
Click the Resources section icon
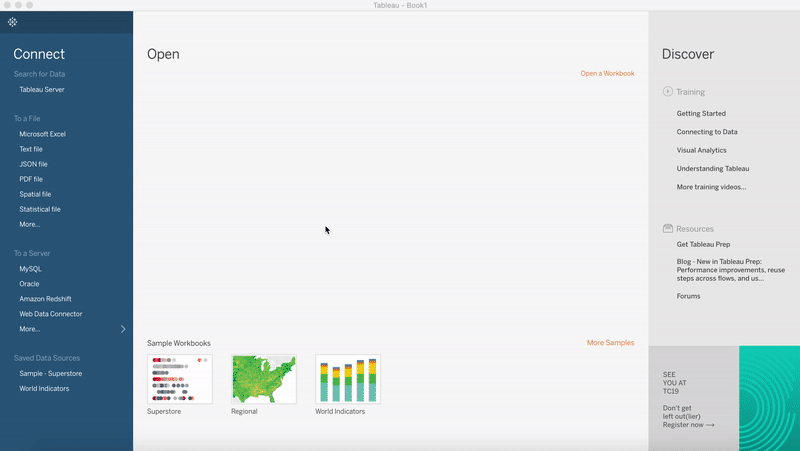(x=667, y=229)
